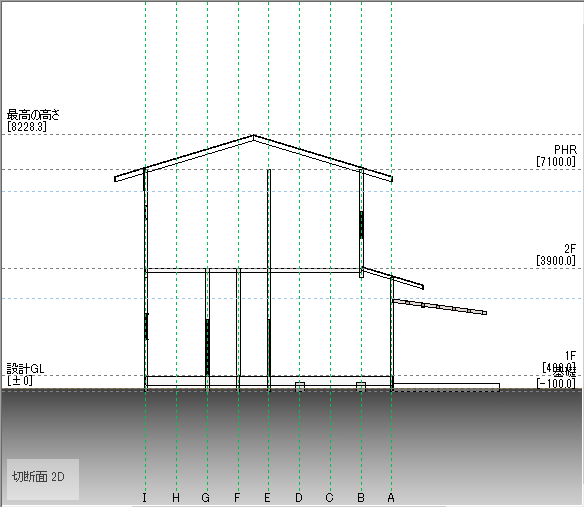Image resolution: width=584 pixels, height=507 pixels.
Task: Click the roof ridge peak
Action: pos(254,136)
